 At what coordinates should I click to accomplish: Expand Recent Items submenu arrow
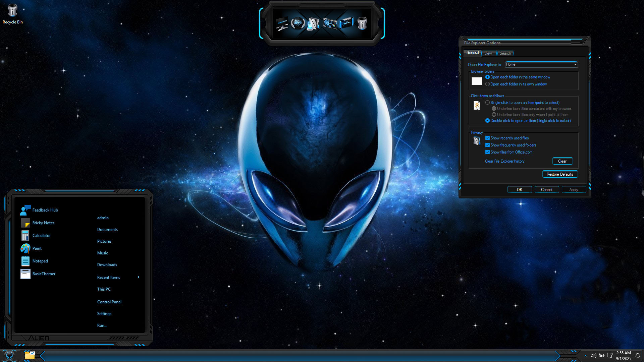coord(138,277)
